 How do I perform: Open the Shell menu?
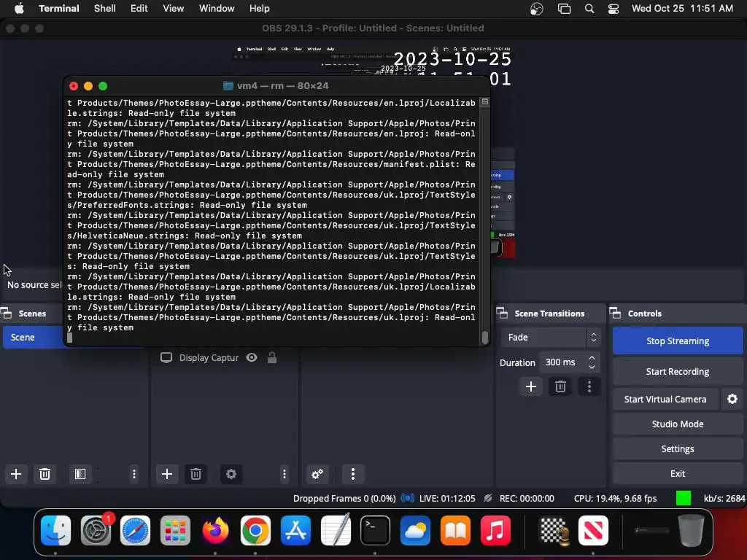(x=104, y=8)
